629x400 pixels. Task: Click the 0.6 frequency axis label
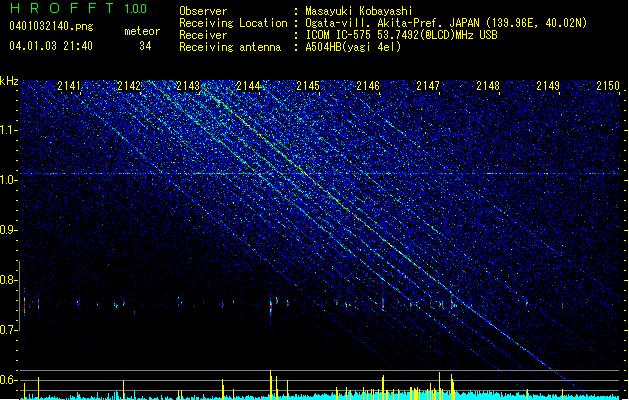click(x=8, y=380)
